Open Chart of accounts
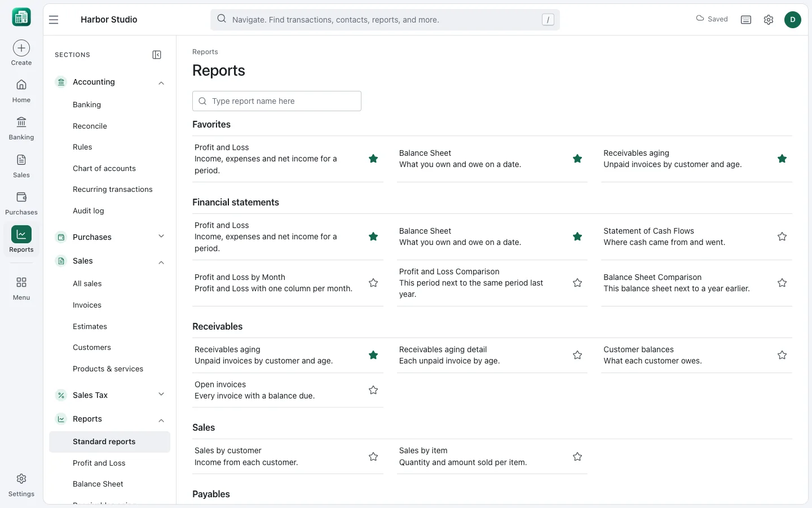The width and height of the screenshot is (812, 508). [x=104, y=168]
